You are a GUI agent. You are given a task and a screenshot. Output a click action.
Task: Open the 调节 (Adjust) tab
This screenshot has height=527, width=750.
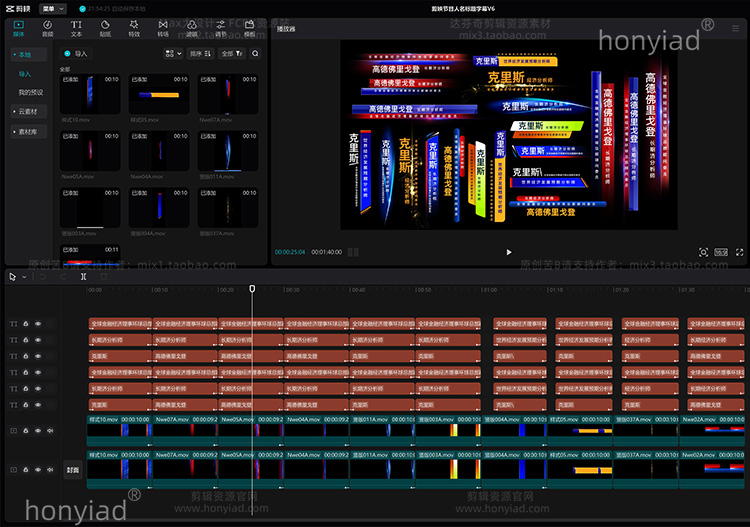[x=221, y=28]
